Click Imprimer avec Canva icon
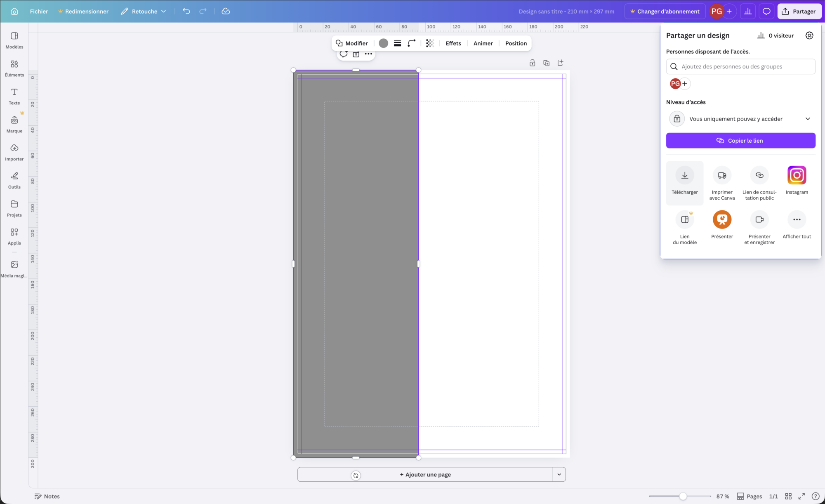 722,176
